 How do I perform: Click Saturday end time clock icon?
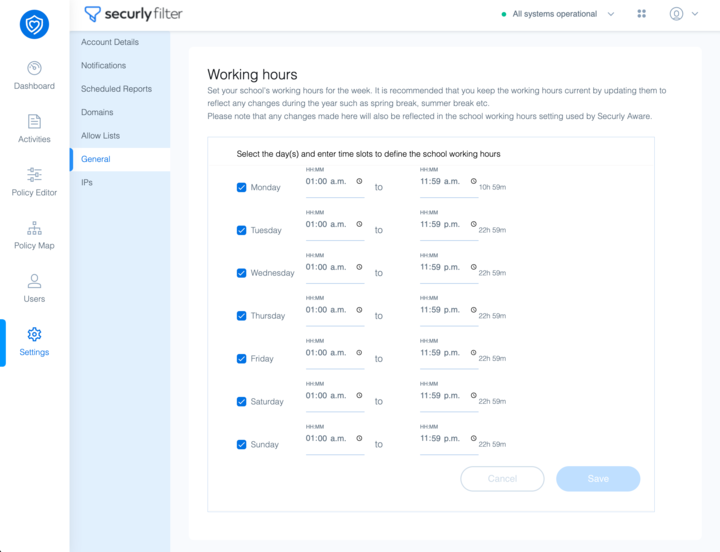473,395
